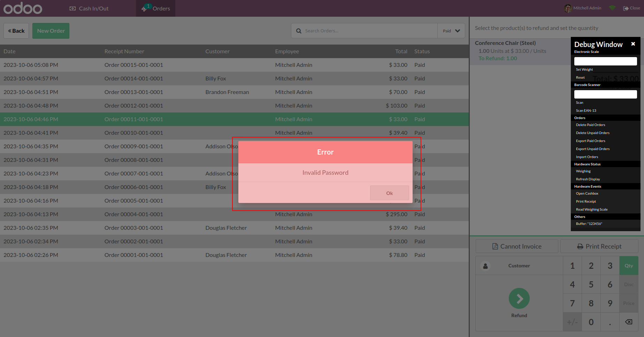Select order row Order 00003-001-0001
Image resolution: width=644 pixels, height=337 pixels.
pyautogui.click(x=234, y=228)
